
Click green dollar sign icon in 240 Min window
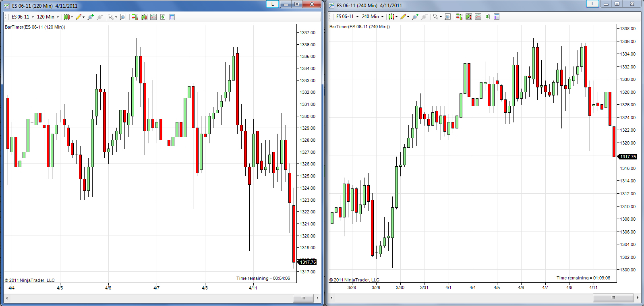[x=487, y=17]
